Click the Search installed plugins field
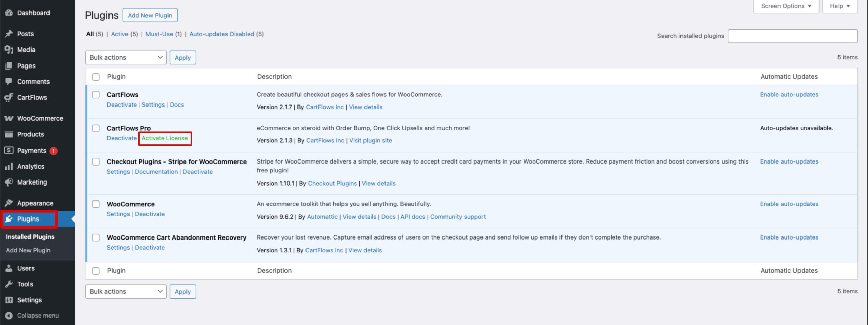The image size is (868, 325). point(792,36)
